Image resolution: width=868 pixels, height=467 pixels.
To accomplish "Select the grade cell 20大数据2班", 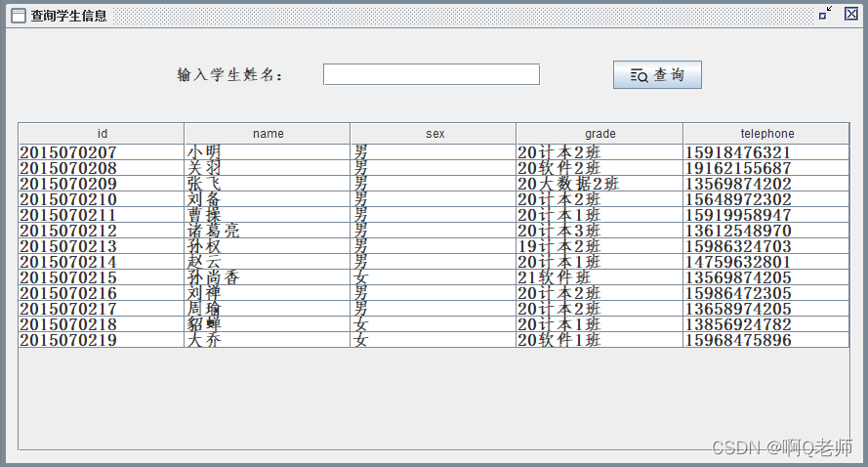I will (599, 184).
